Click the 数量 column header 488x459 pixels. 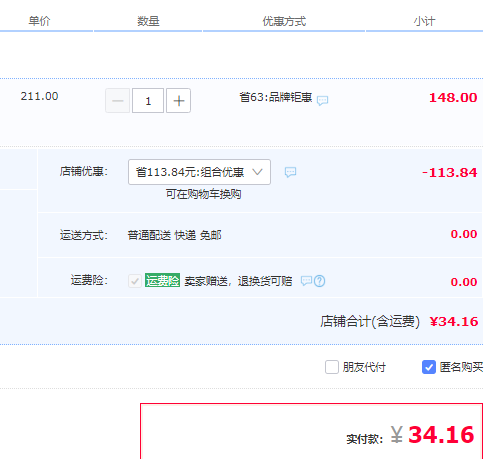click(148, 21)
